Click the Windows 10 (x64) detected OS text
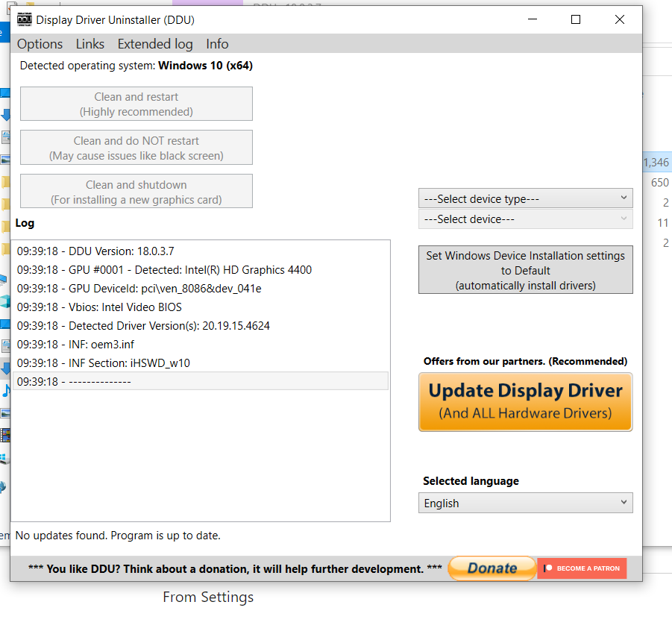672x640 pixels. tap(205, 66)
